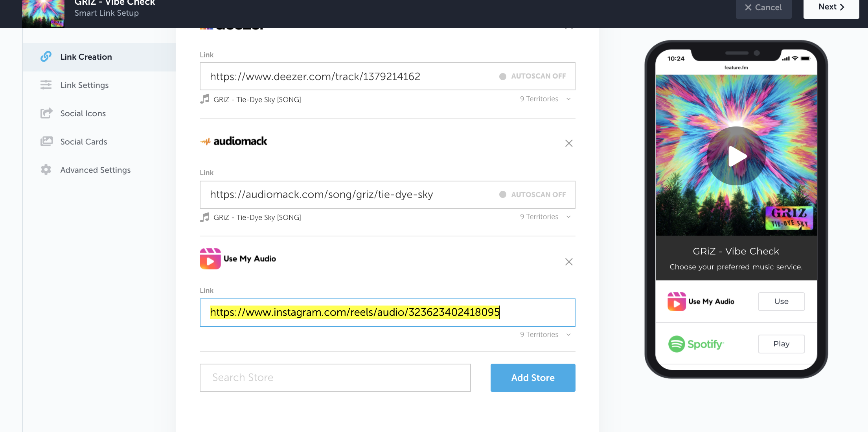Open the Link Creation section
This screenshot has width=868, height=432.
99,57
